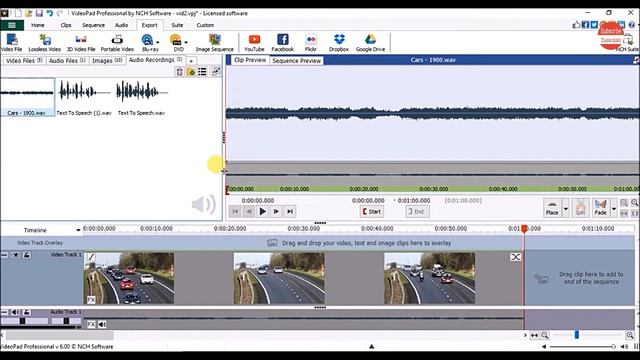Select the Cars - 1900.wav audio clip
Image resolution: width=640 pixels, height=360 pixels.
[27, 97]
